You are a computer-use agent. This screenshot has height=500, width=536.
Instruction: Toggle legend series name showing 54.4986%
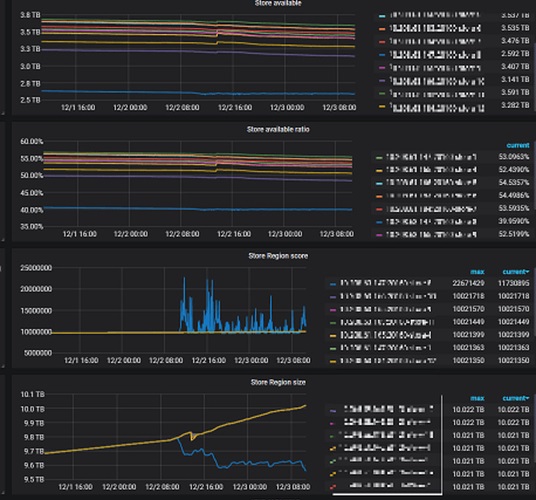click(431, 195)
